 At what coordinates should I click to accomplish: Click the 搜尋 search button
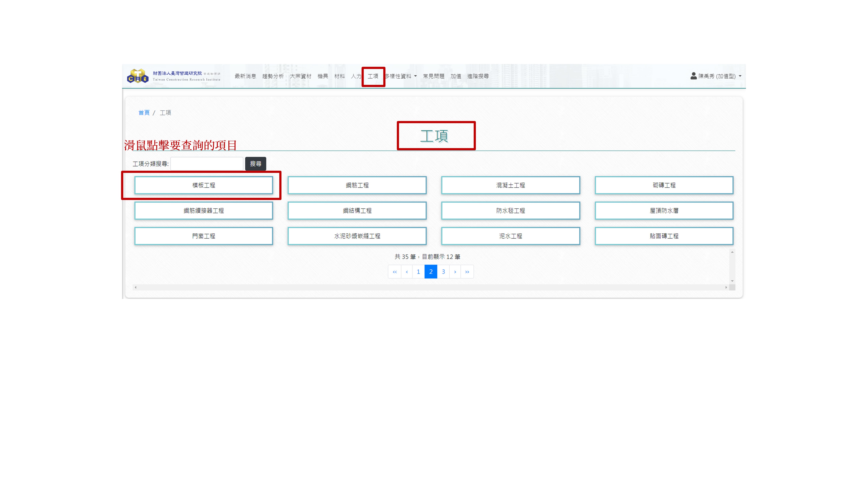255,164
